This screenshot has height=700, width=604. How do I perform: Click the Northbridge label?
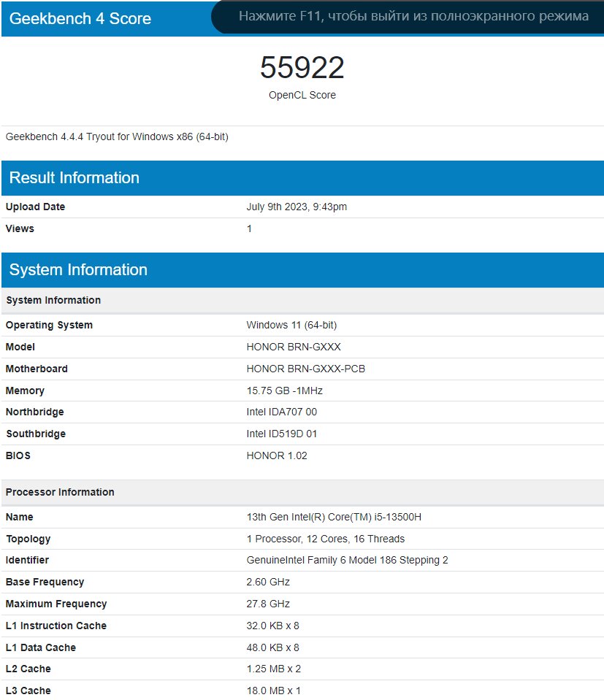35,412
